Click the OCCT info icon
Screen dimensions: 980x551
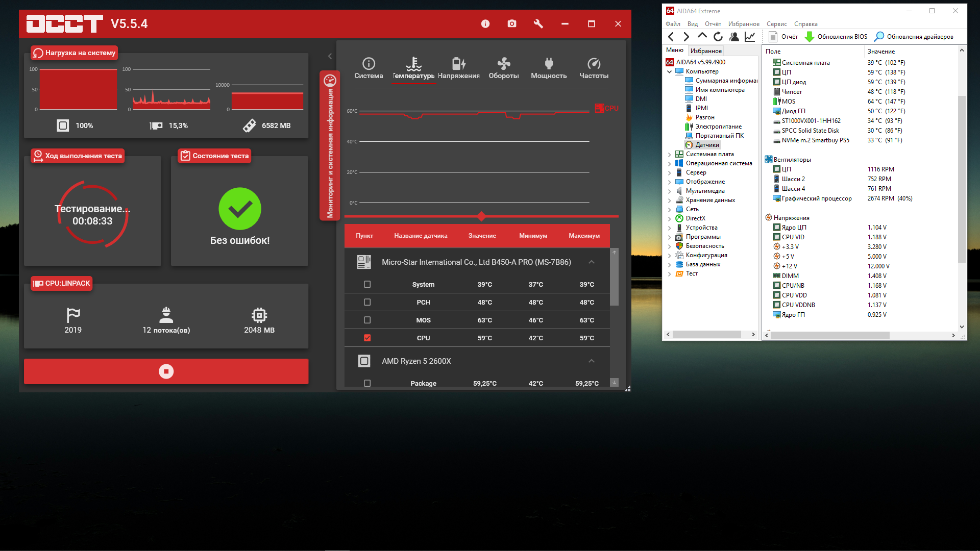[485, 23]
